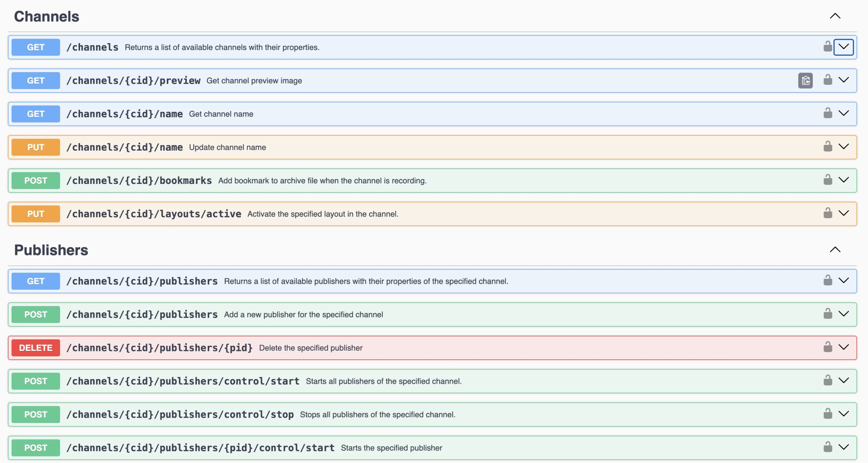Open the POST /channels/{cid}/bookmarks path

coord(139,181)
